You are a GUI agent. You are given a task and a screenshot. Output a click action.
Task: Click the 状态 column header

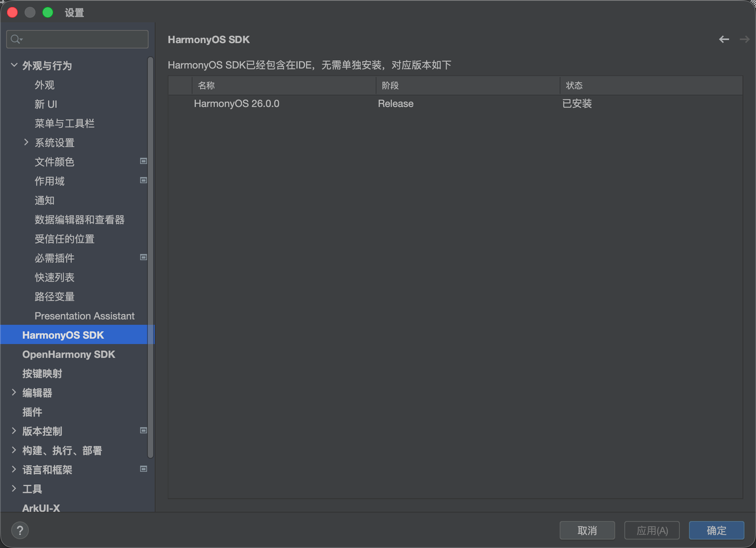click(x=651, y=86)
